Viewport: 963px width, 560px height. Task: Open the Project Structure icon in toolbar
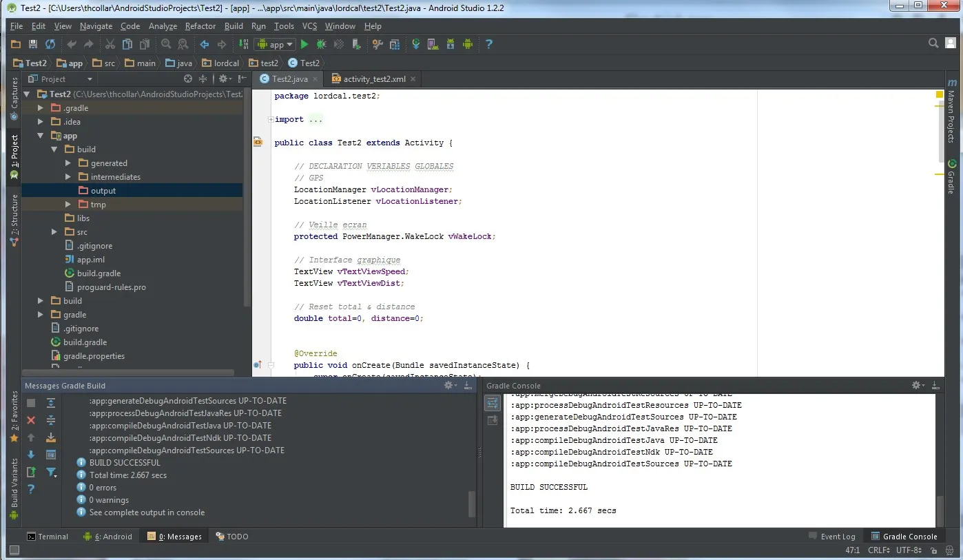coord(395,44)
